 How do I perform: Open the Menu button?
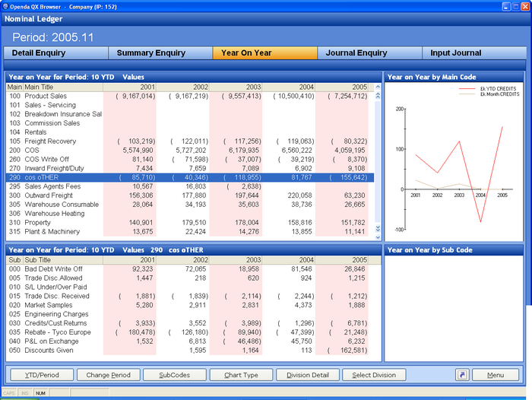click(x=496, y=375)
